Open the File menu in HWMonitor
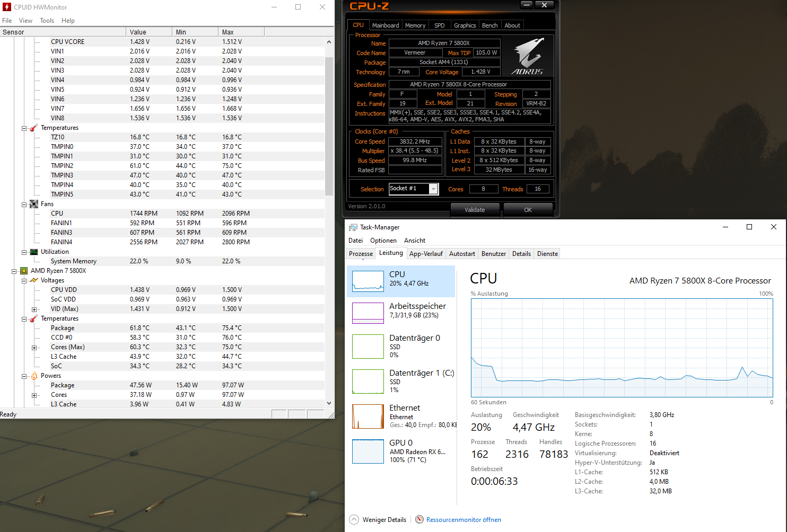The image size is (787, 532). tap(7, 21)
